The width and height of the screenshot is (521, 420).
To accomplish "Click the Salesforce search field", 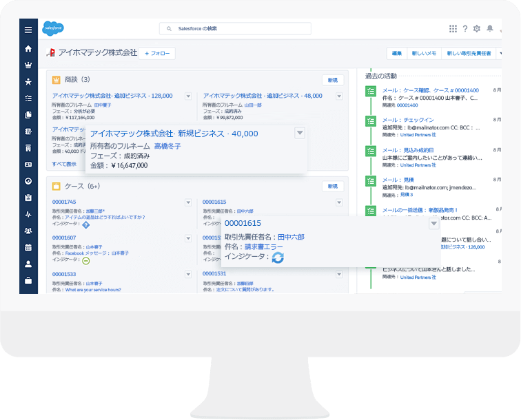I will click(235, 29).
